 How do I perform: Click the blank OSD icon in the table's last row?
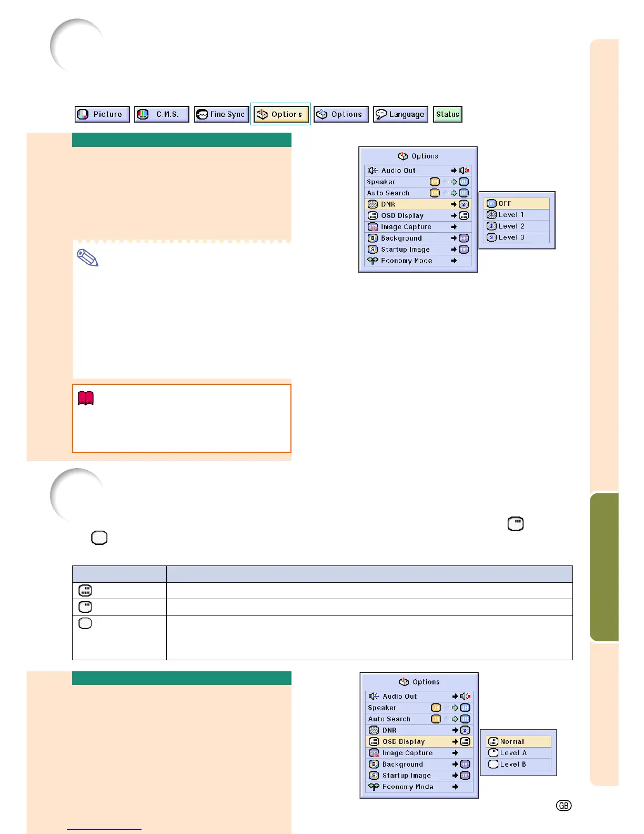85,623
